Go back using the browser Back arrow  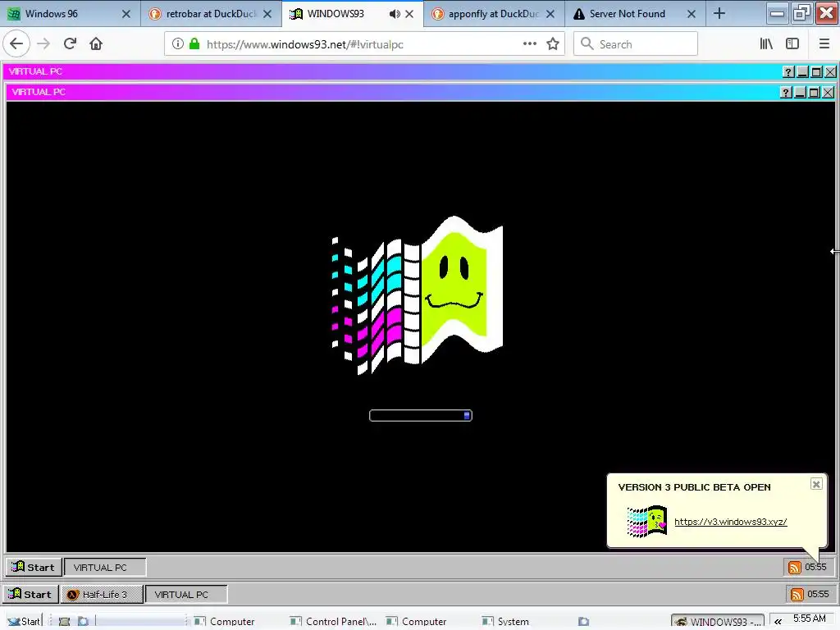[x=16, y=44]
